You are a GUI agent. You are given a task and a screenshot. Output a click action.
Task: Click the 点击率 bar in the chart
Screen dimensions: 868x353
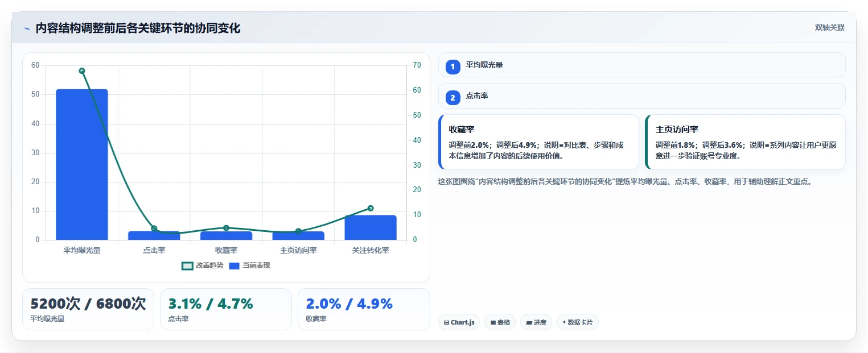coord(154,235)
